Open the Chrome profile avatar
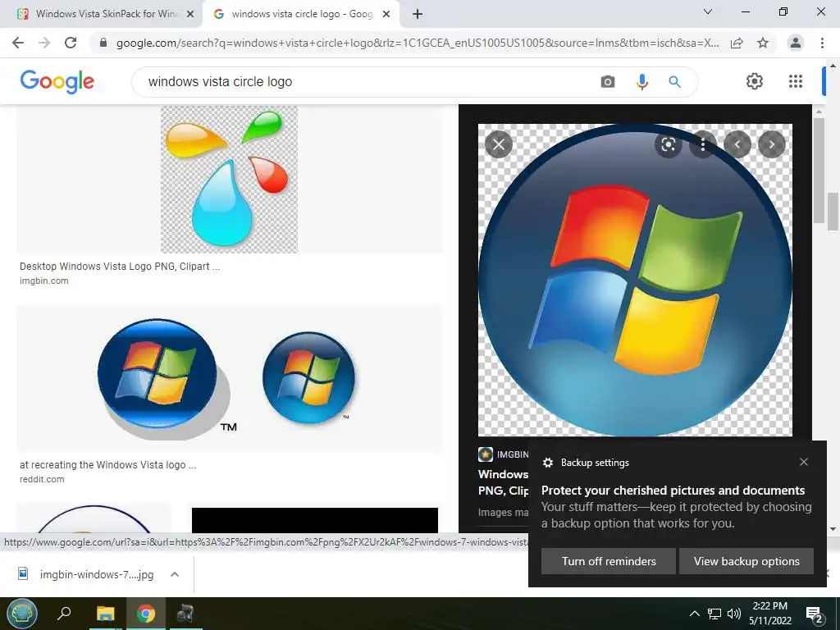Screen dimensions: 840x630 click(796, 43)
